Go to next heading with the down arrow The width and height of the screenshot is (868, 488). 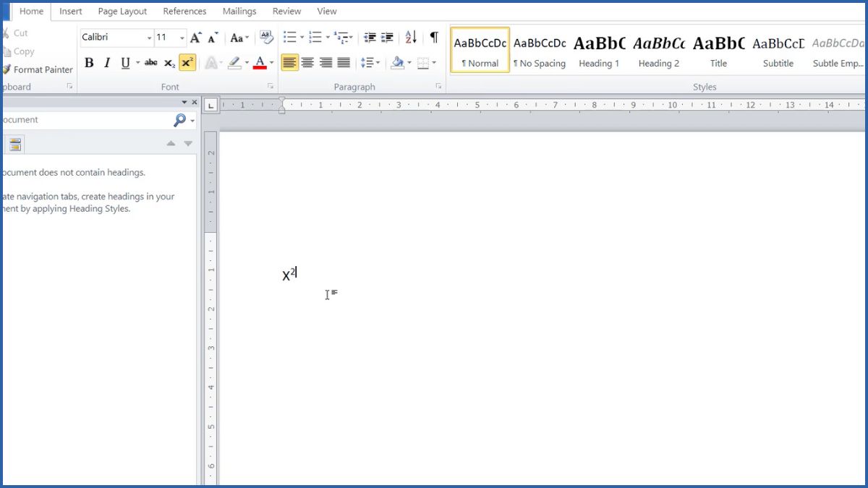(188, 143)
